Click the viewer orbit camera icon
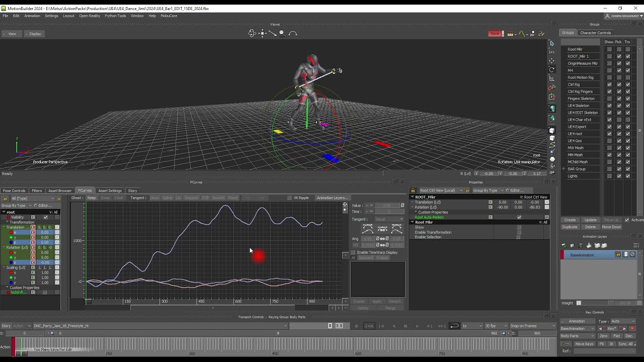 [252, 33]
